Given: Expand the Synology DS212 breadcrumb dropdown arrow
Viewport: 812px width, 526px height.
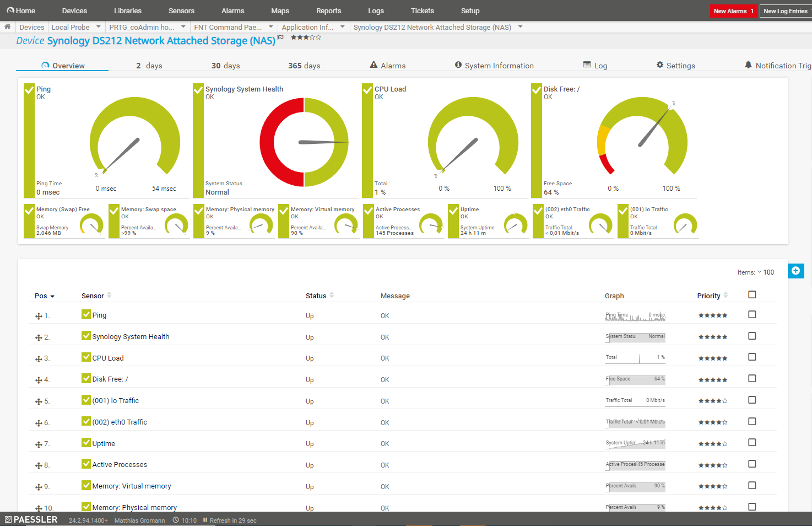Looking at the screenshot, I should [521, 26].
